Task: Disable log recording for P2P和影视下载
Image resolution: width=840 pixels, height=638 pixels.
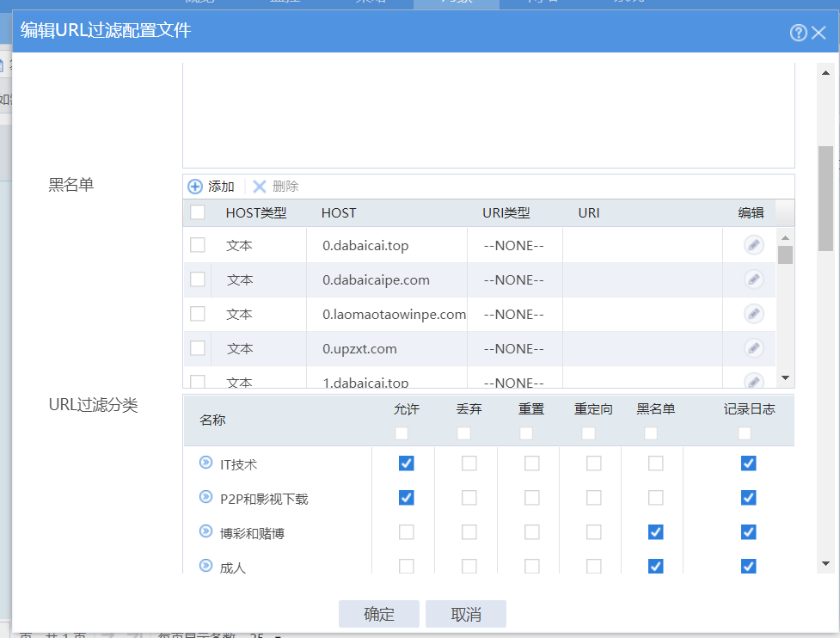Action: click(748, 498)
